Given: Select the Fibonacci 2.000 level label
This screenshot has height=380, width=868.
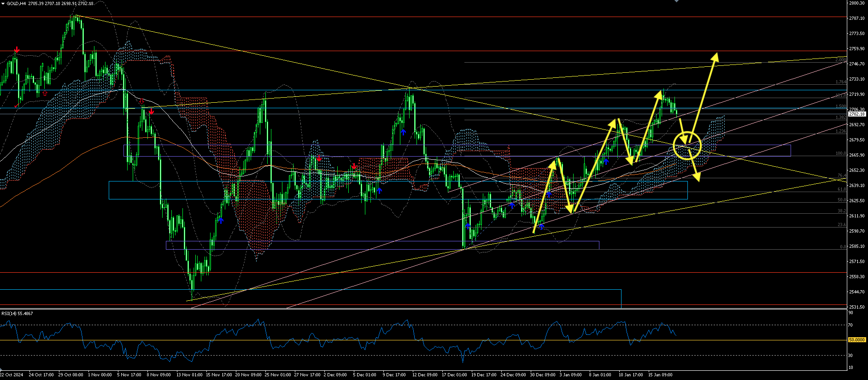Looking at the screenshot, I should pos(841,60).
